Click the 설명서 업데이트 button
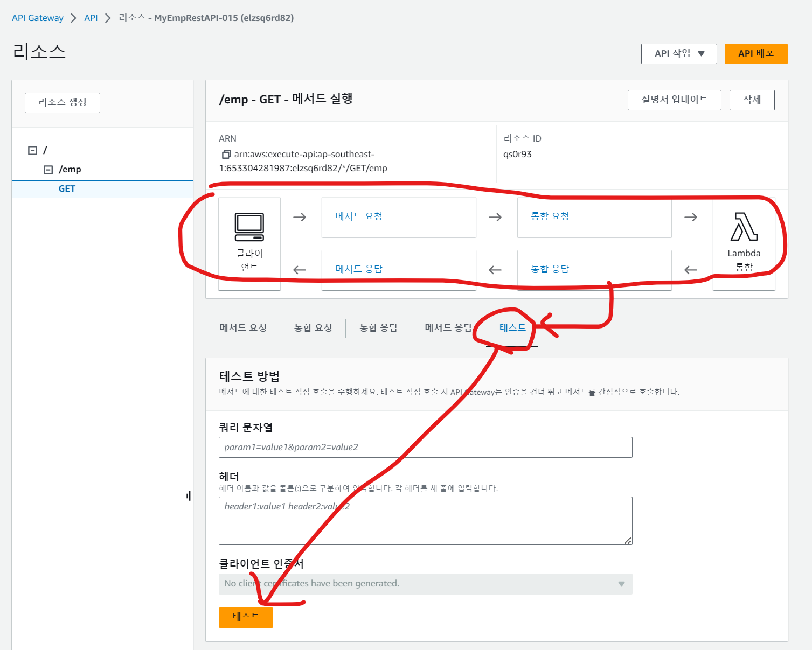This screenshot has height=650, width=812. (675, 100)
